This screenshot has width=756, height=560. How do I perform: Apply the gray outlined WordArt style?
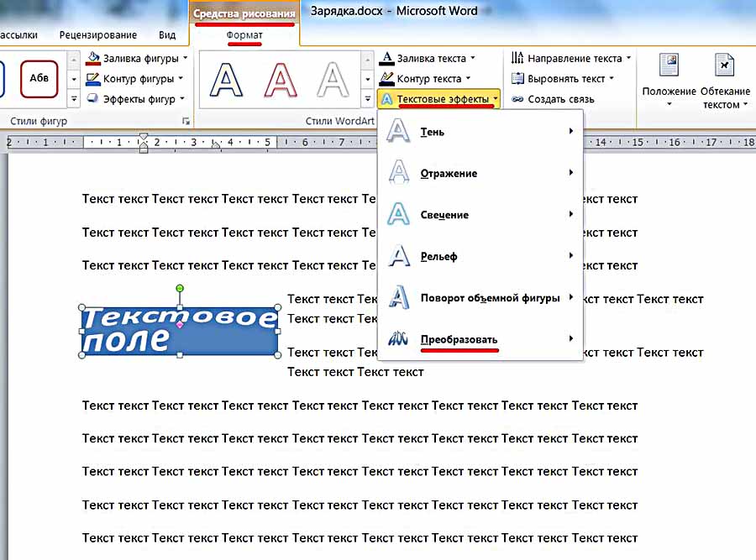(333, 80)
